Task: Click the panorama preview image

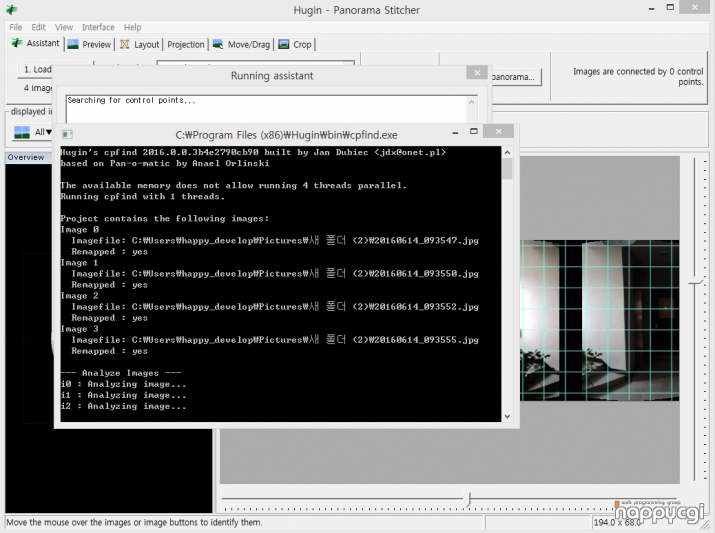Action: pos(599,321)
